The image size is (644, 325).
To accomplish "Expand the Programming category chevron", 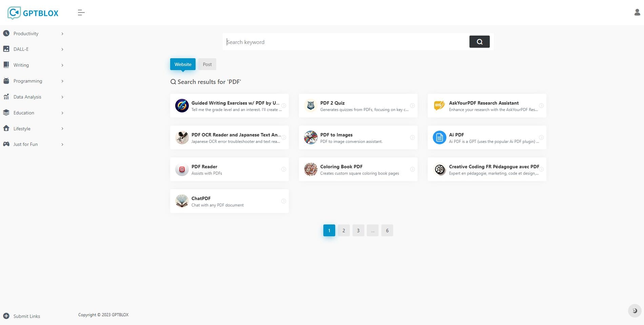I will coord(62,81).
